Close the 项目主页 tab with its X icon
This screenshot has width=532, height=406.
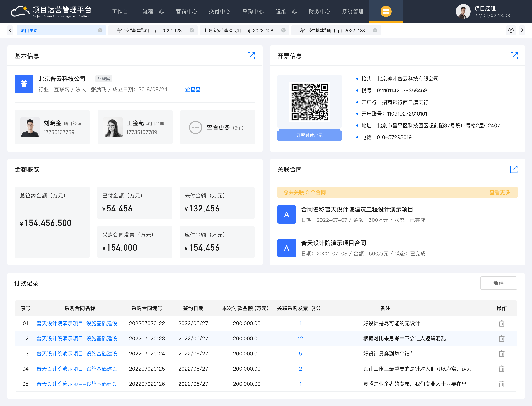[x=100, y=30]
